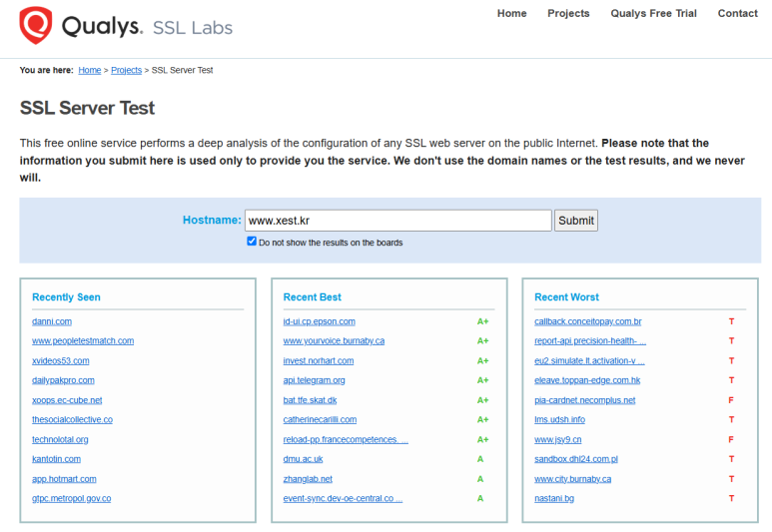772x532 pixels.
Task: Click the Submit button
Action: point(576,221)
